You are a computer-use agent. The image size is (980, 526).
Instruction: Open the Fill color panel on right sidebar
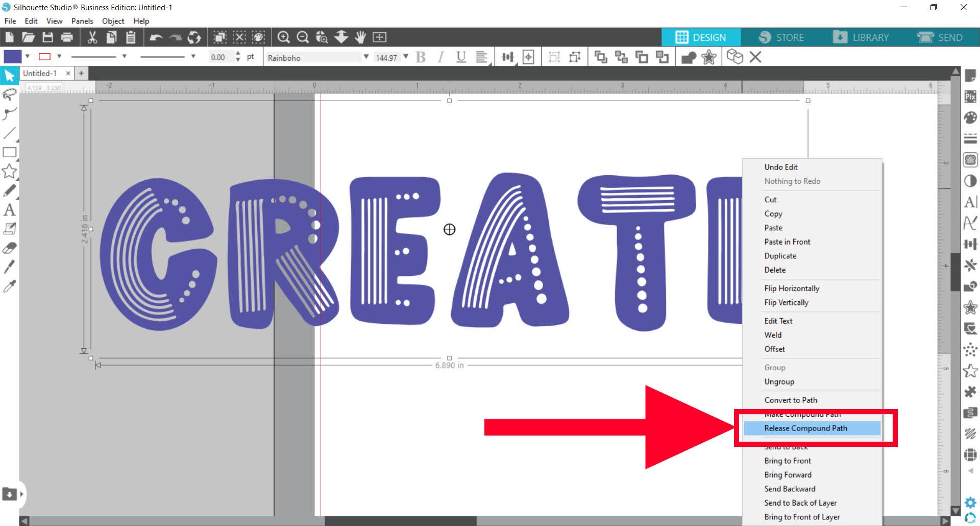[971, 117]
